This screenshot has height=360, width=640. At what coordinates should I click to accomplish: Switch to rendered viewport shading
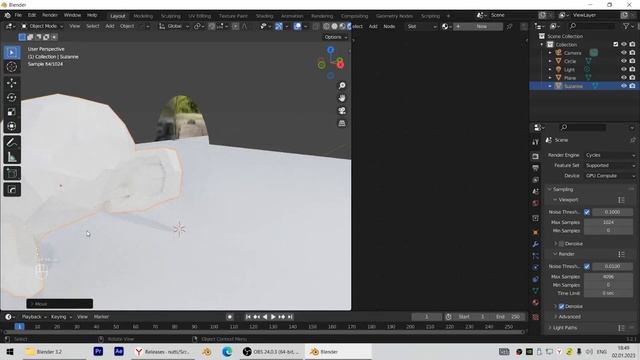349,26
